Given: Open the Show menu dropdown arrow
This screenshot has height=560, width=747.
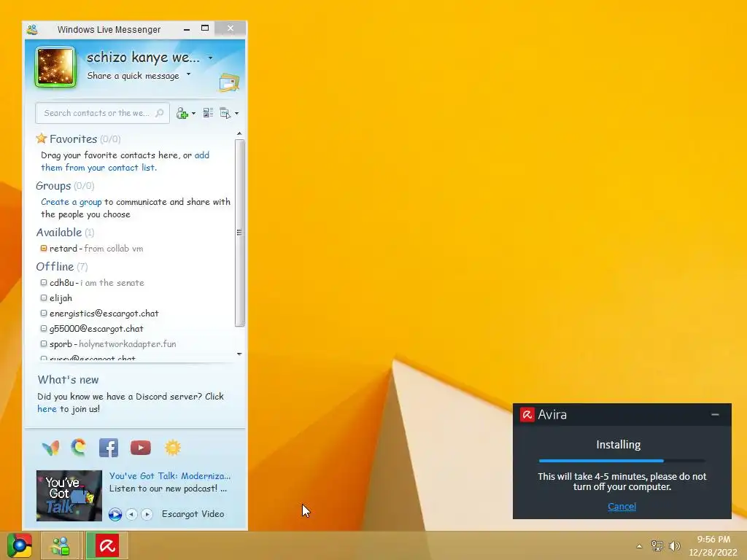Looking at the screenshot, I should [x=237, y=113].
